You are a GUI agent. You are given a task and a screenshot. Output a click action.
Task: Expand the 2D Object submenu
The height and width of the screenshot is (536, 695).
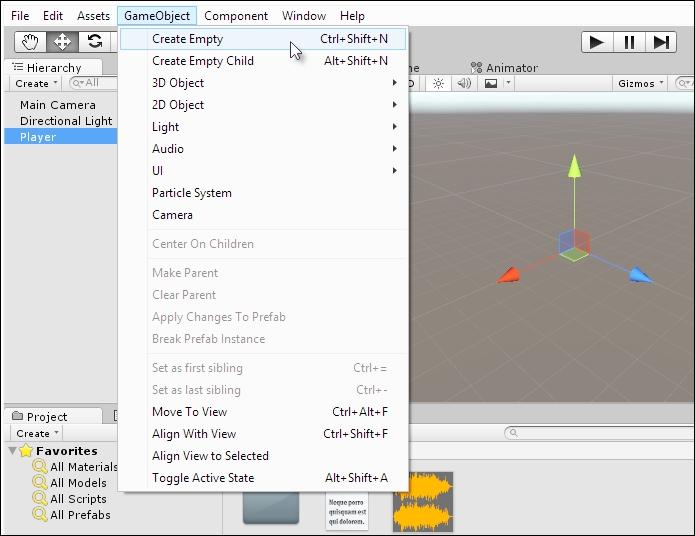(x=263, y=105)
